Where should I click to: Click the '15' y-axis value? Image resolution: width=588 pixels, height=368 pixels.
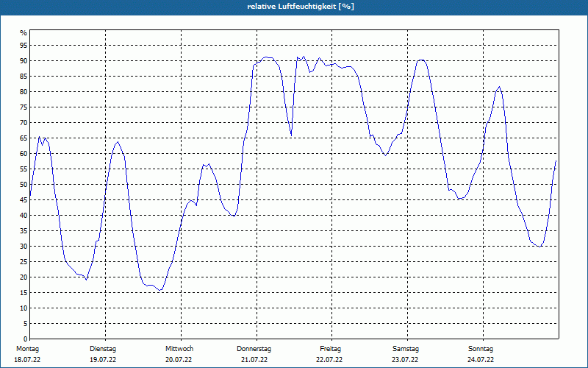pyautogui.click(x=24, y=293)
